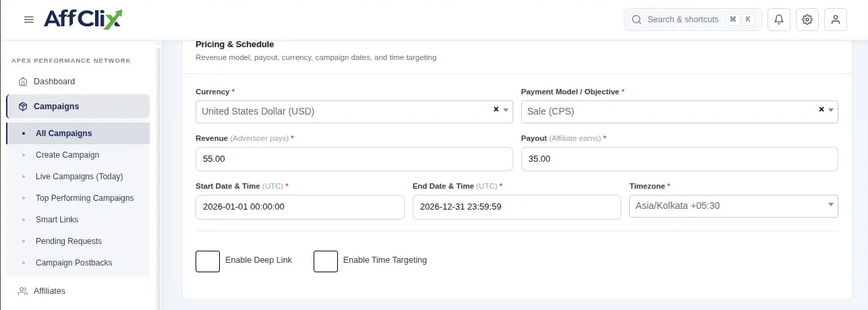Click the Sale (CPS) dropdown arrow

pos(831,111)
